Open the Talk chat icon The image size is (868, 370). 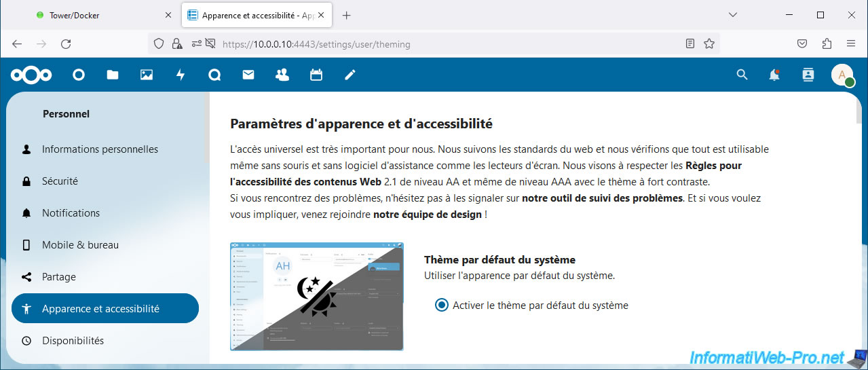pos(214,75)
